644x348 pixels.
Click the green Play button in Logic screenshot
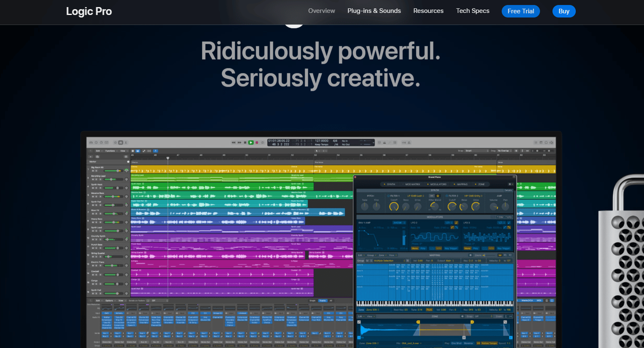(x=251, y=142)
